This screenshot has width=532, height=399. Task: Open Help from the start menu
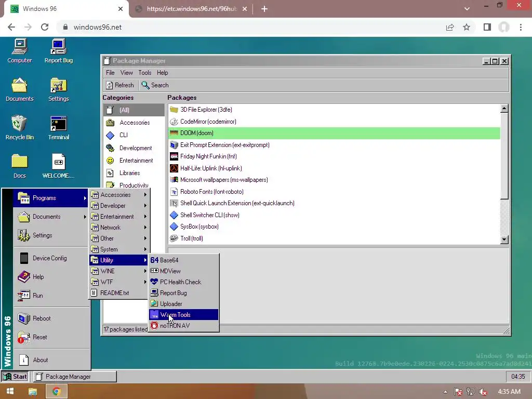click(x=50, y=277)
